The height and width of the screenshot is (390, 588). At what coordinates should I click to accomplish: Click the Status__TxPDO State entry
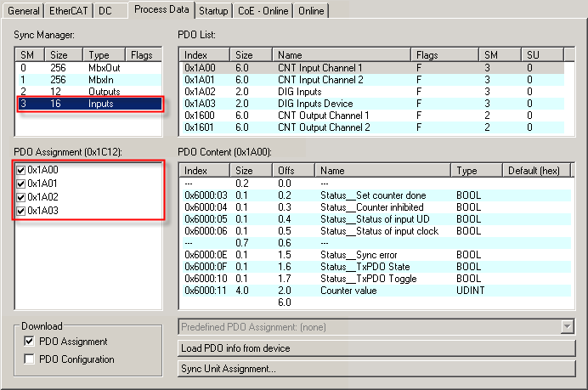click(x=376, y=267)
